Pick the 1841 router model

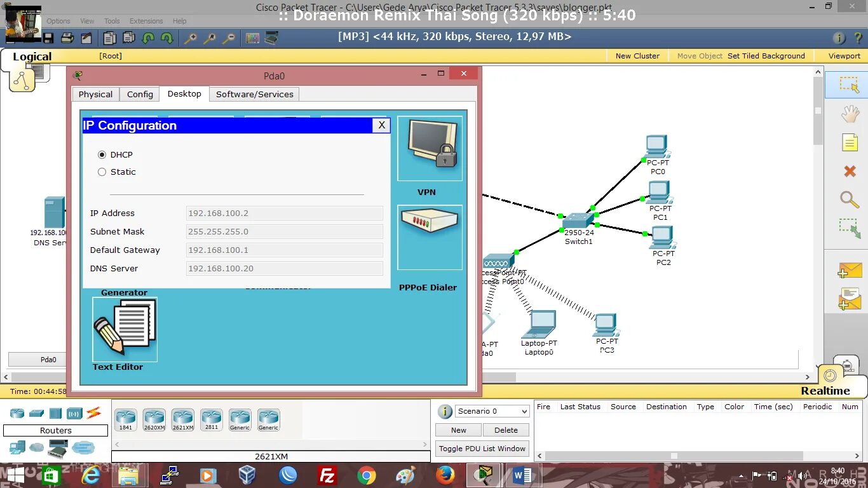point(126,420)
